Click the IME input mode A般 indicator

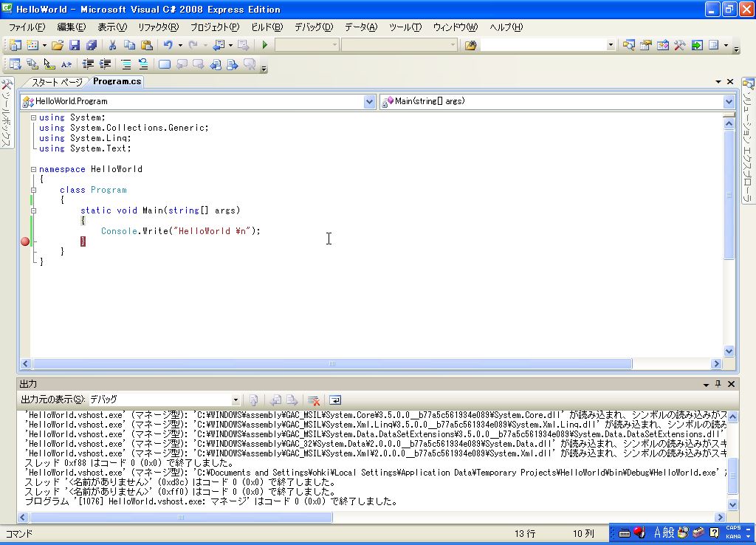(x=664, y=533)
